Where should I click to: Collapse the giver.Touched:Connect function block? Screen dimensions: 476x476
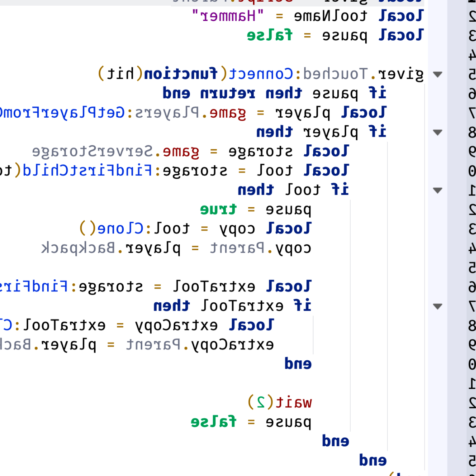point(438,74)
